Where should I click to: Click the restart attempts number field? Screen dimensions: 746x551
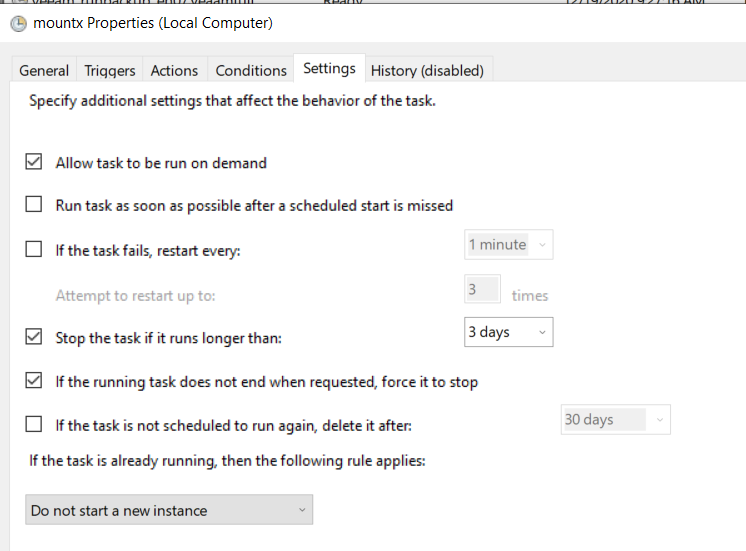click(483, 290)
